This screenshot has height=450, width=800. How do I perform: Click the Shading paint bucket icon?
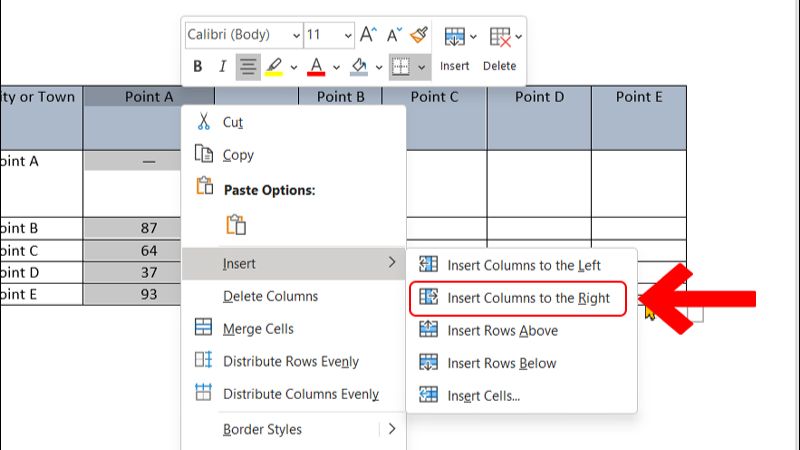click(x=361, y=67)
